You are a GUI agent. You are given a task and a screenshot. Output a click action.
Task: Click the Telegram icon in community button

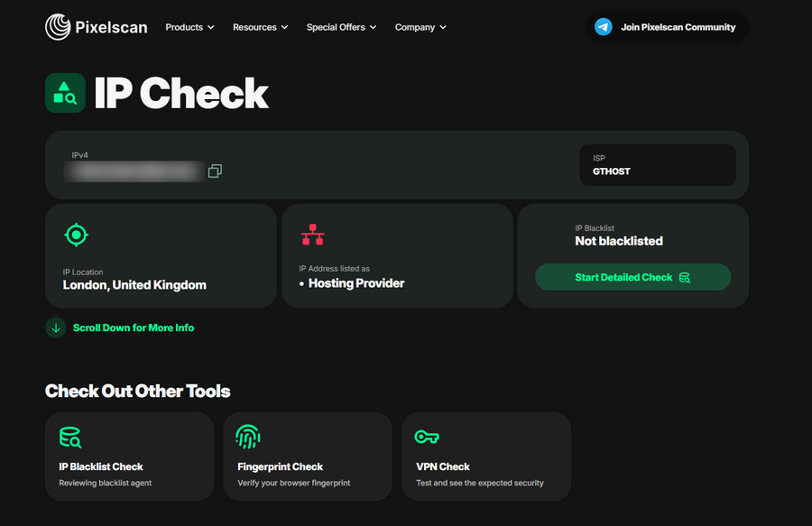pyautogui.click(x=604, y=27)
